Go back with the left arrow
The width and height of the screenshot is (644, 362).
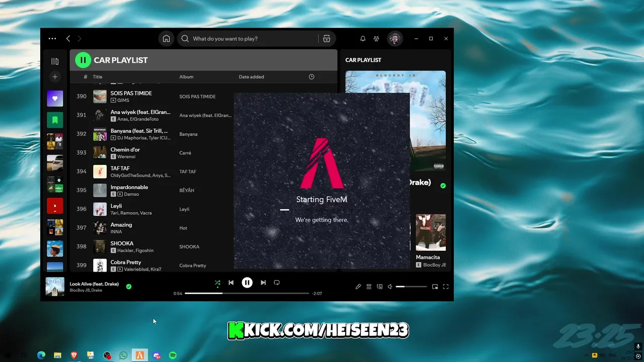[x=68, y=38]
